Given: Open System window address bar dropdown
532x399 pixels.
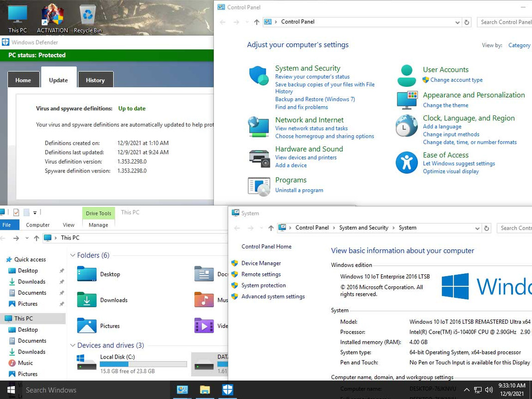Looking at the screenshot, I should [x=477, y=228].
